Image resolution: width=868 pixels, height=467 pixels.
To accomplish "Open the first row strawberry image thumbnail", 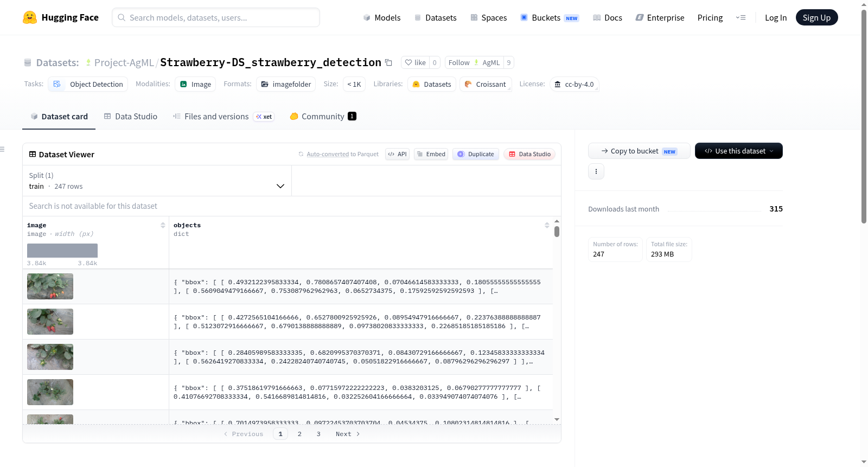I will (50, 286).
